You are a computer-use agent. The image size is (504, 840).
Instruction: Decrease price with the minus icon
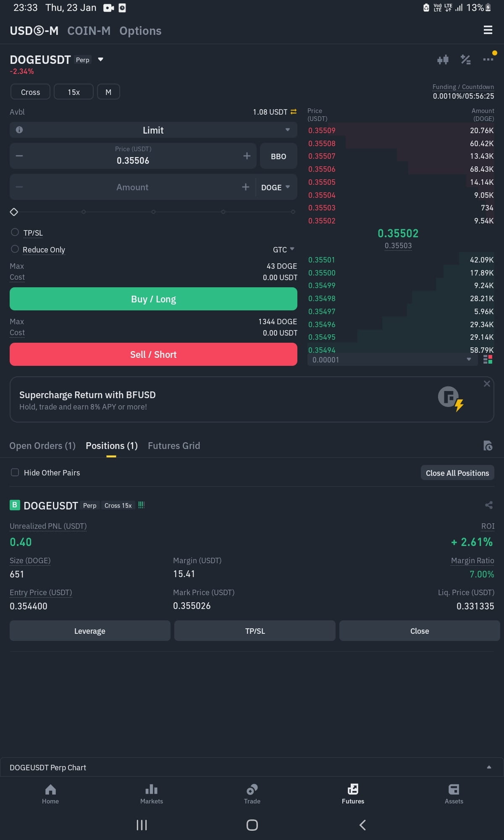[19, 156]
